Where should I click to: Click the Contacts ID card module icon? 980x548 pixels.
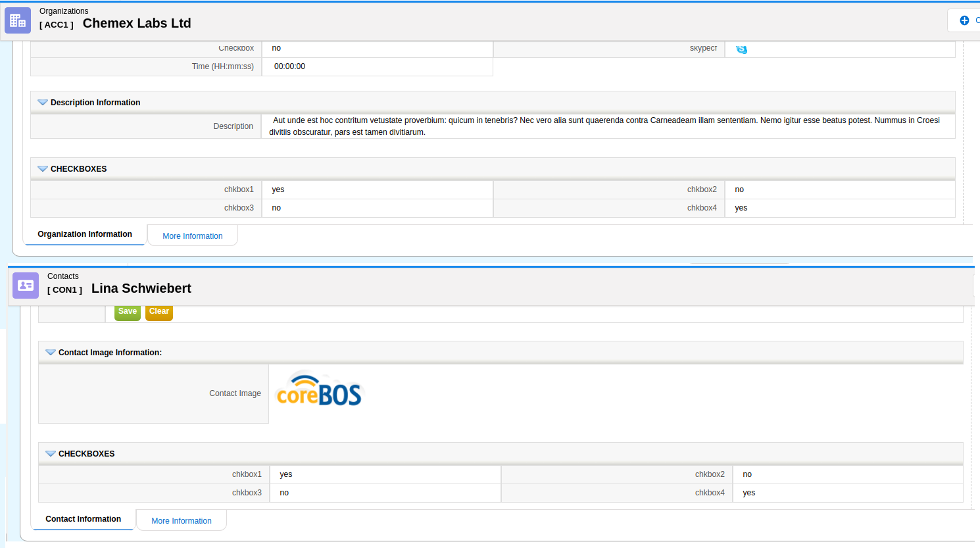pyautogui.click(x=26, y=286)
